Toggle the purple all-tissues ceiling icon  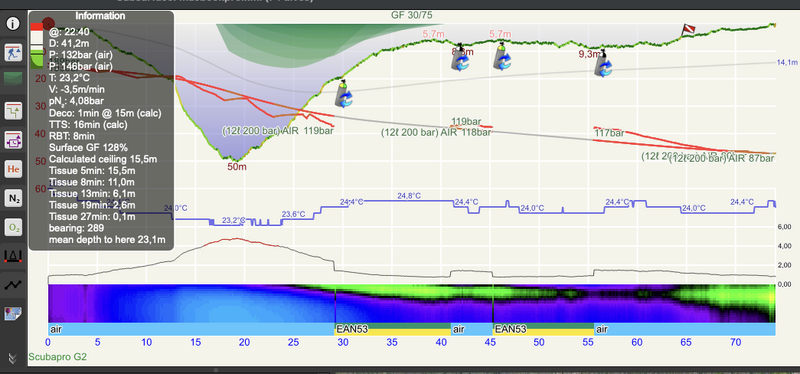[x=12, y=139]
